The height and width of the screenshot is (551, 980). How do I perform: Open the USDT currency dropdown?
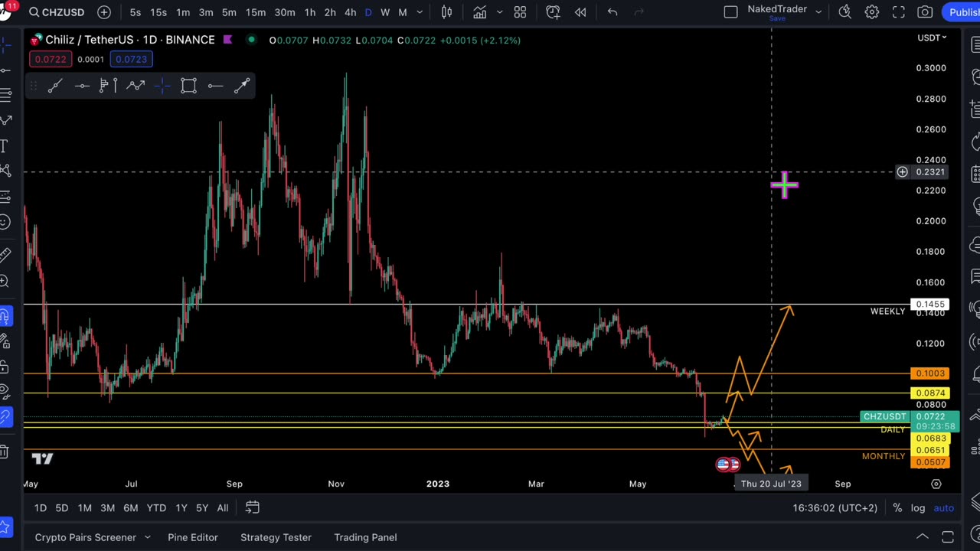tap(932, 37)
